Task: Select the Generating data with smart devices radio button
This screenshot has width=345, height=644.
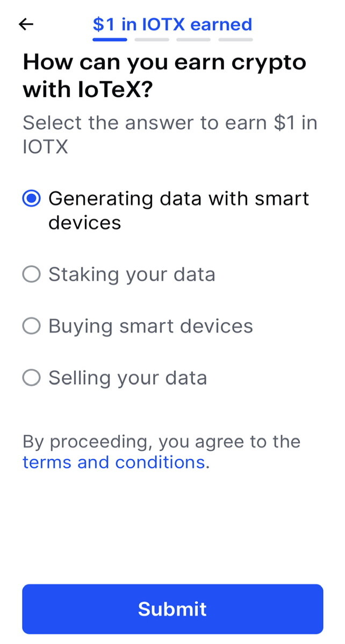Action: pyautogui.click(x=32, y=199)
